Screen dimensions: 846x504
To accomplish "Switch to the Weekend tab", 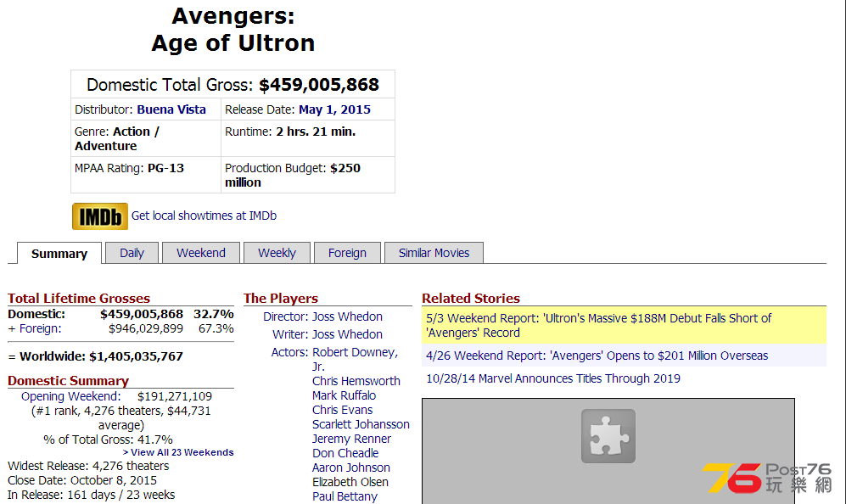I will coord(201,253).
